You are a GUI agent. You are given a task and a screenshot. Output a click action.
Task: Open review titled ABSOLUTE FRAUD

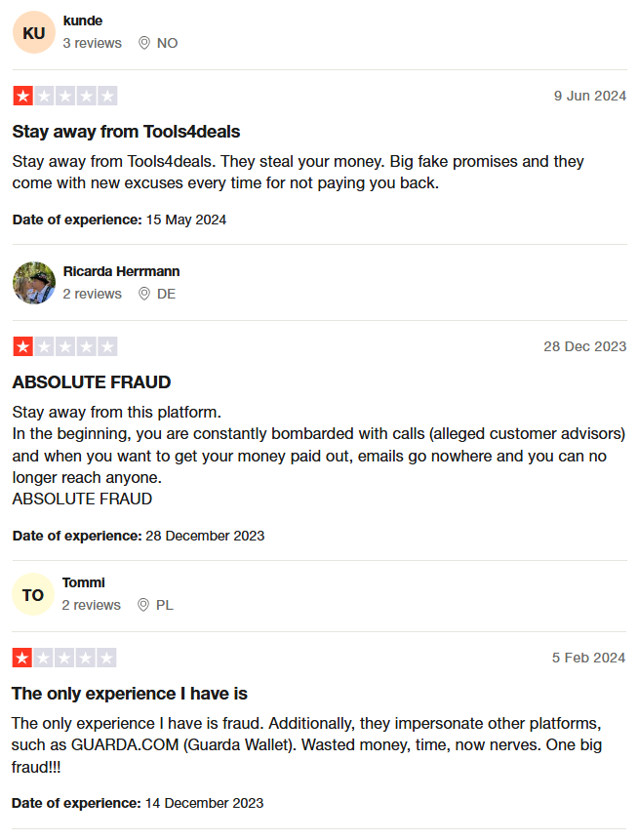point(92,382)
